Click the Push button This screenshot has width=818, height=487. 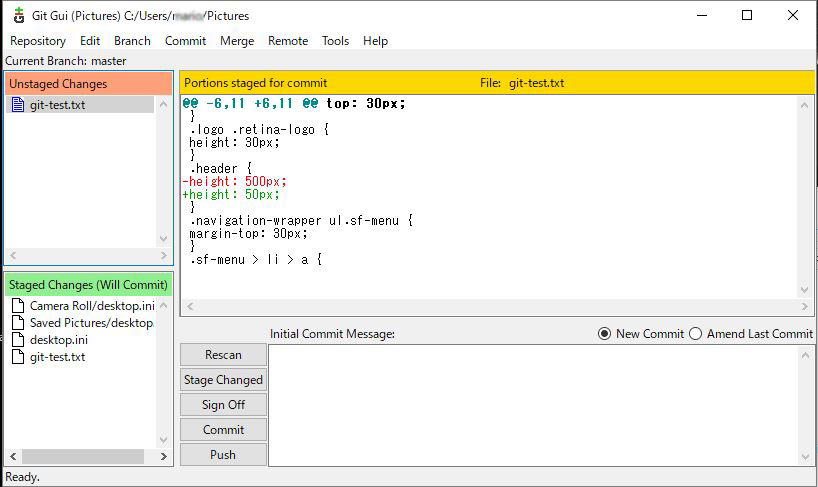click(x=223, y=455)
